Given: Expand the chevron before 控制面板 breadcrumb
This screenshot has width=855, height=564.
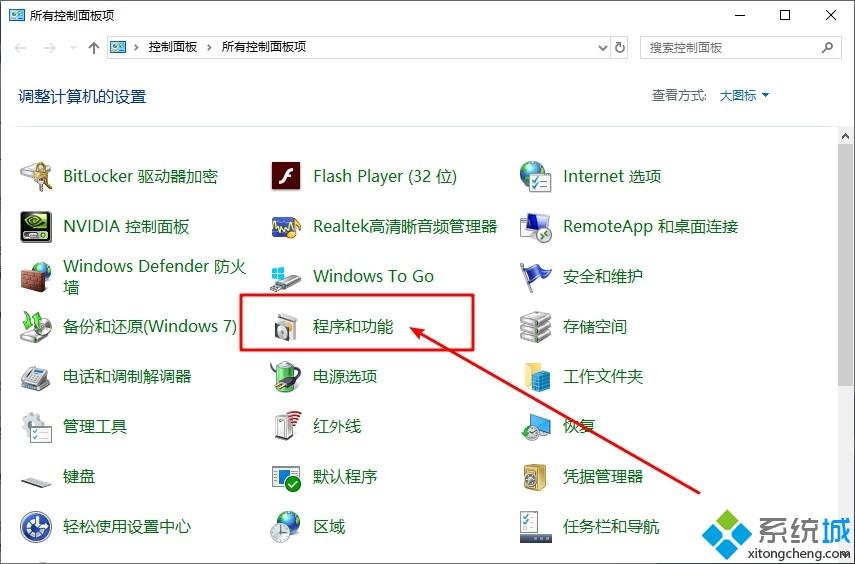Looking at the screenshot, I should click(x=136, y=47).
